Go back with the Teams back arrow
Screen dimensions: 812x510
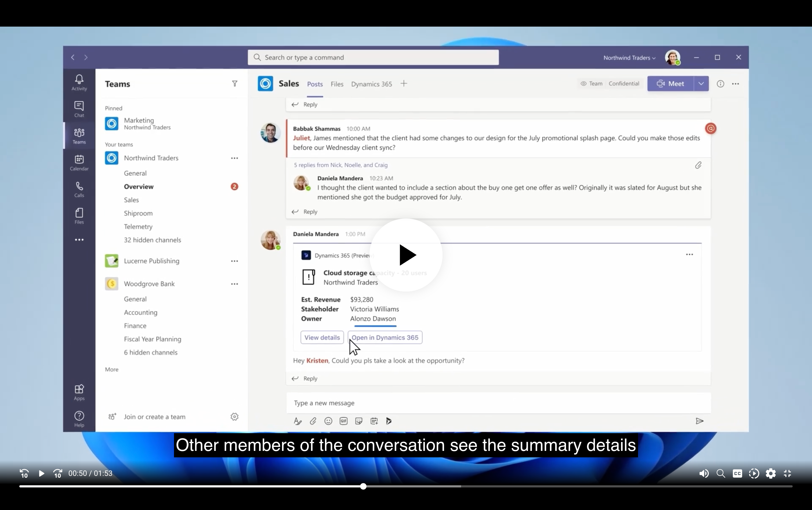pyautogui.click(x=73, y=57)
